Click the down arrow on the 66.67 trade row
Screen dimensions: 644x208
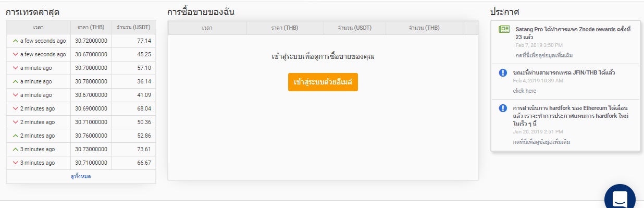tap(16, 163)
